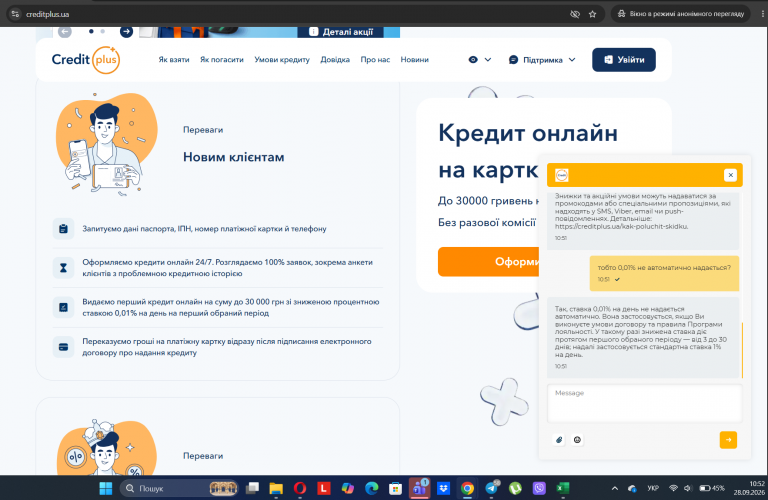Open the Новини page

coord(414,60)
